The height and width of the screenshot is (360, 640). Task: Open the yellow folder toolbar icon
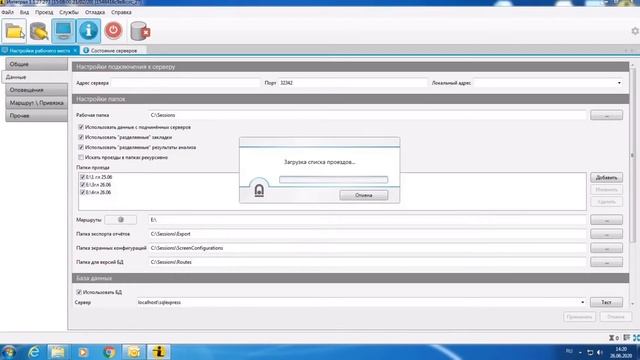pyautogui.click(x=14, y=31)
